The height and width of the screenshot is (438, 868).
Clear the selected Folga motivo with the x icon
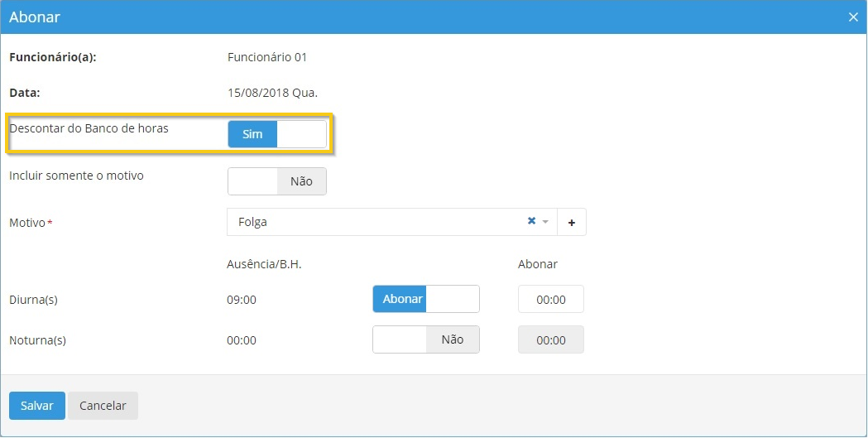coord(531,221)
